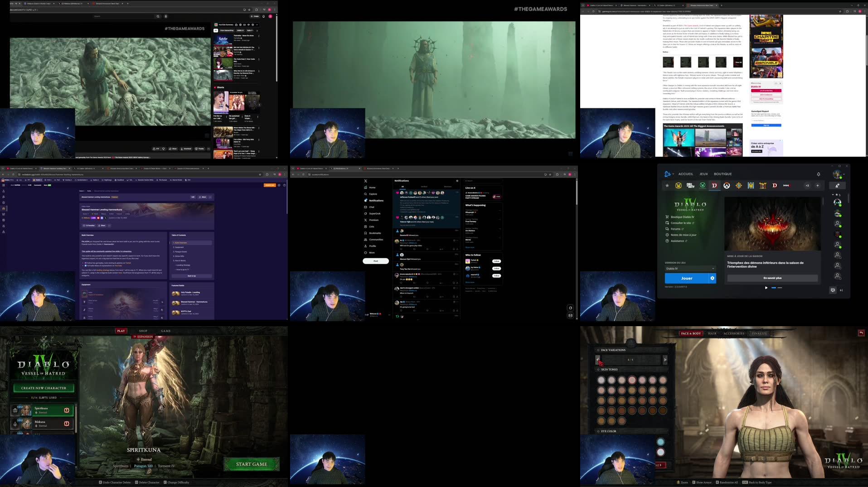Open the friends list icon in Battle.net

point(838,185)
